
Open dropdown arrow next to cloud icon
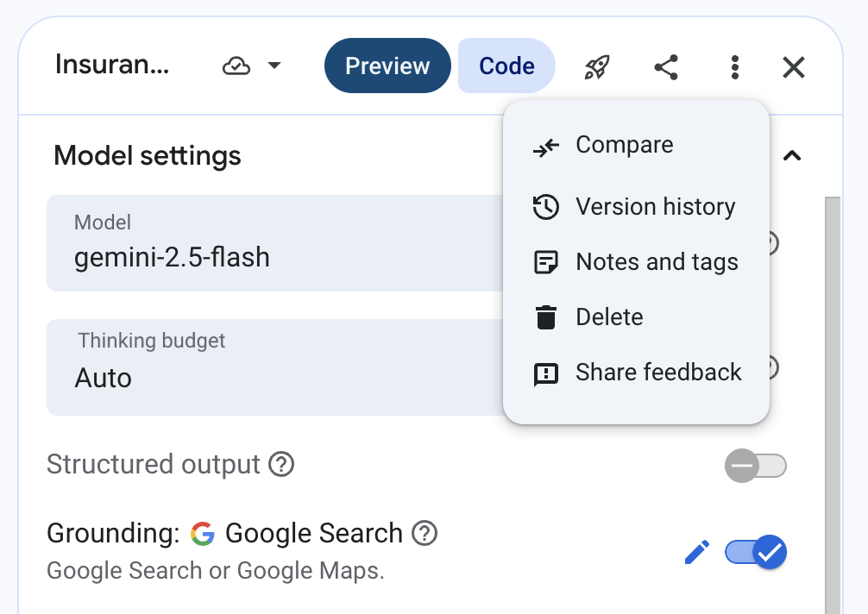pyautogui.click(x=274, y=66)
